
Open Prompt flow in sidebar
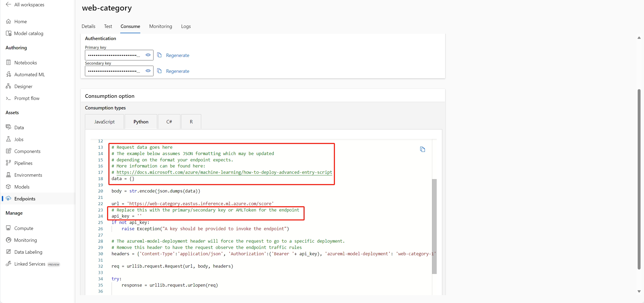pyautogui.click(x=27, y=98)
